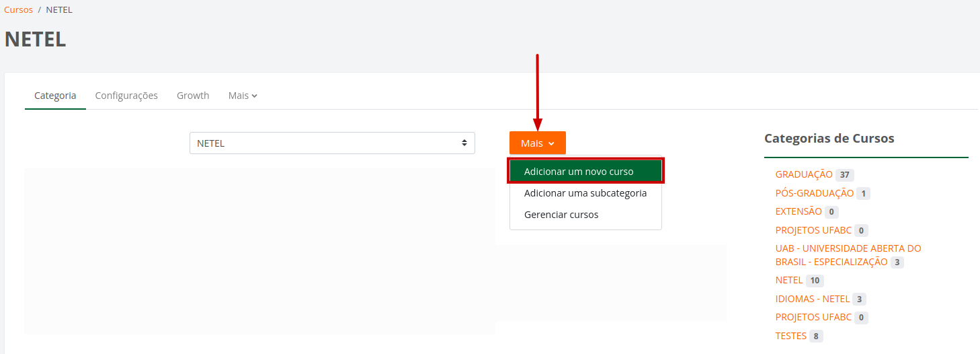980x354 pixels.
Task: Open the NETEL category link in sidebar
Action: click(789, 280)
